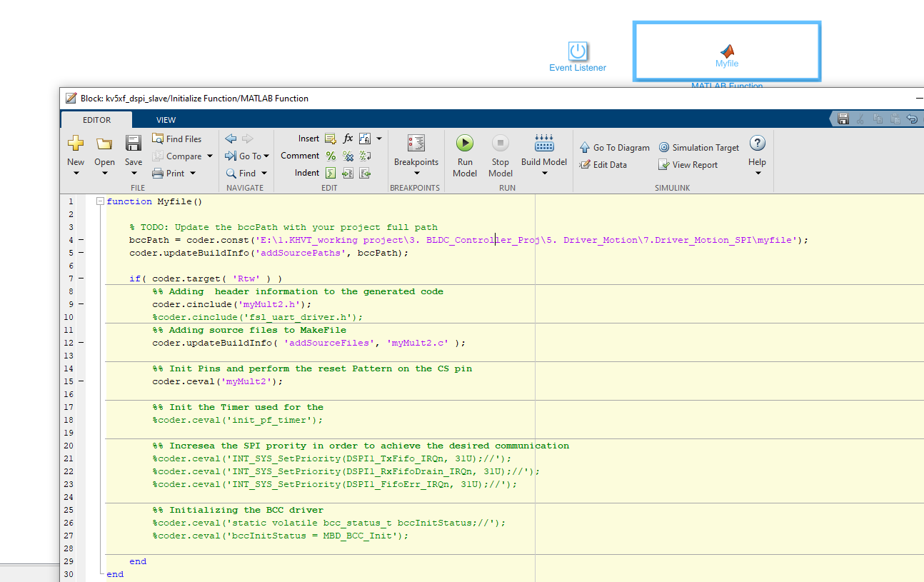The image size is (924, 582).
Task: Insert a function with the fx icon
Action: click(348, 138)
